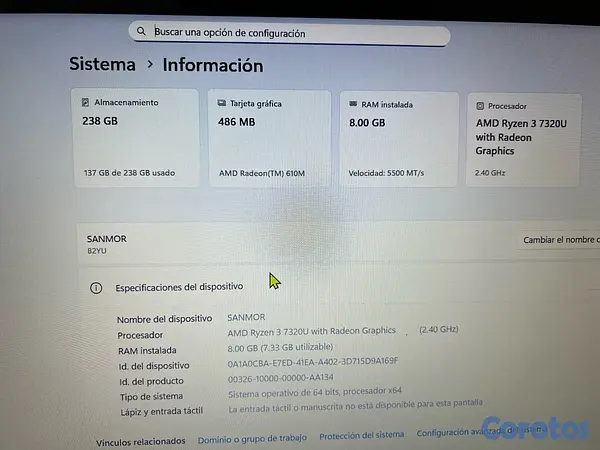Open 'Configuración avanzada del sistema' link

481,431
